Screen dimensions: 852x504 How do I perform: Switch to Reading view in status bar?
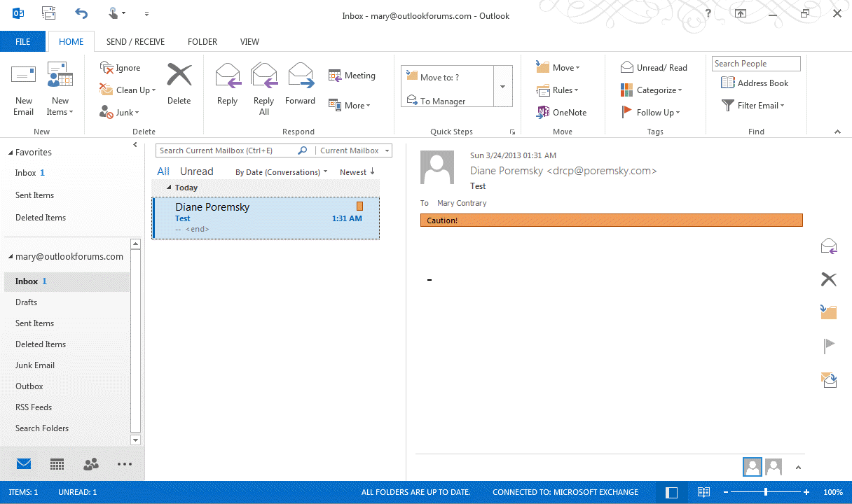(x=704, y=493)
